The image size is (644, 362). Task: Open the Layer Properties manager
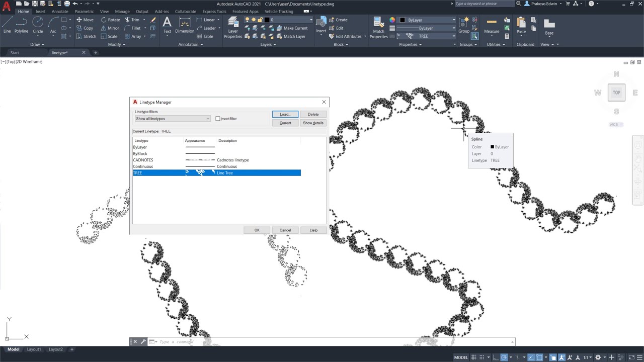(233, 27)
